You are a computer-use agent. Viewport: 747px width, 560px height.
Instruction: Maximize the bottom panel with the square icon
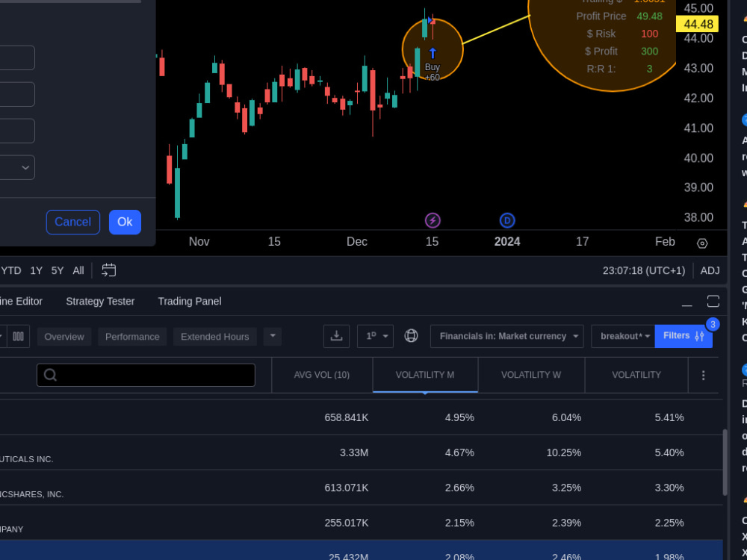[713, 302]
